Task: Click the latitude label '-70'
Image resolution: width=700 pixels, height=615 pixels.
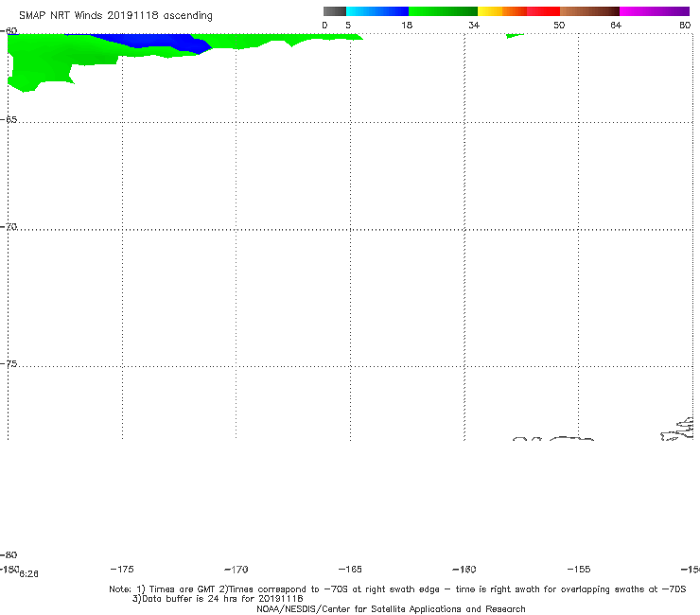Action: 9,227
